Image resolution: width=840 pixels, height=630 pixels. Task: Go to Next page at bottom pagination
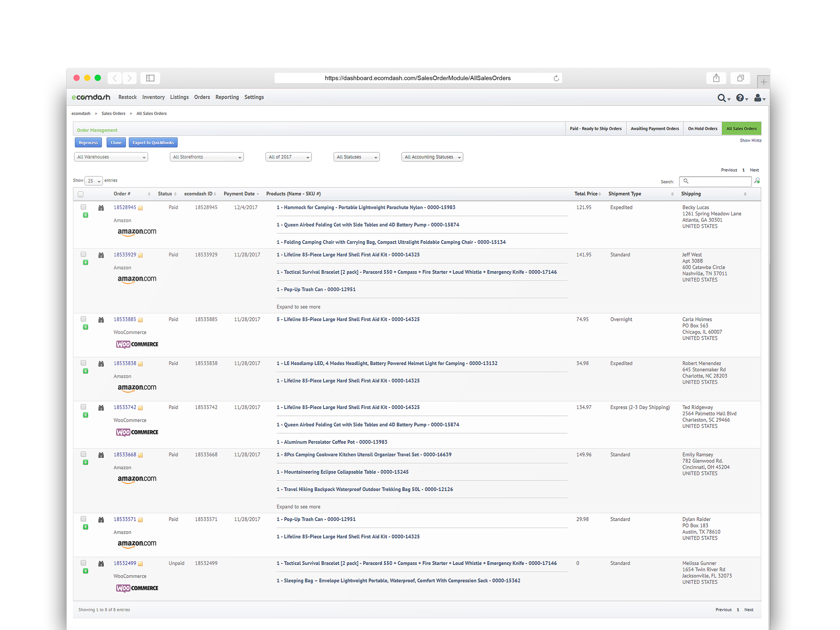pos(749,610)
